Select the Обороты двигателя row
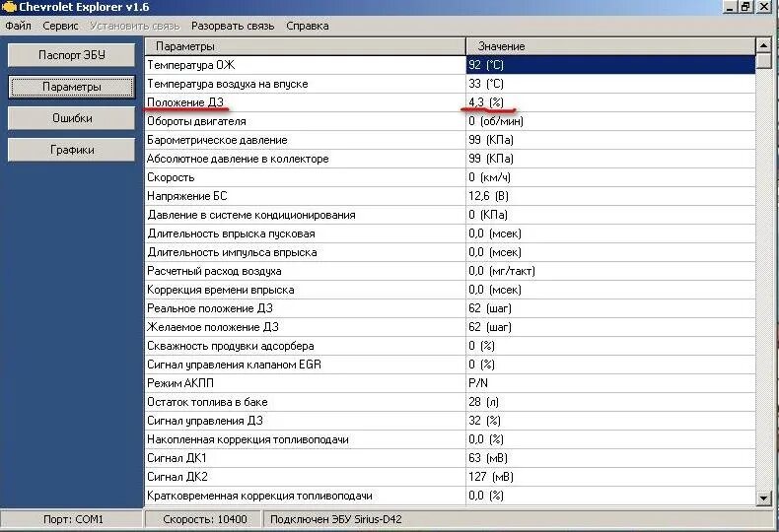Image resolution: width=779 pixels, height=532 pixels. tap(450, 121)
